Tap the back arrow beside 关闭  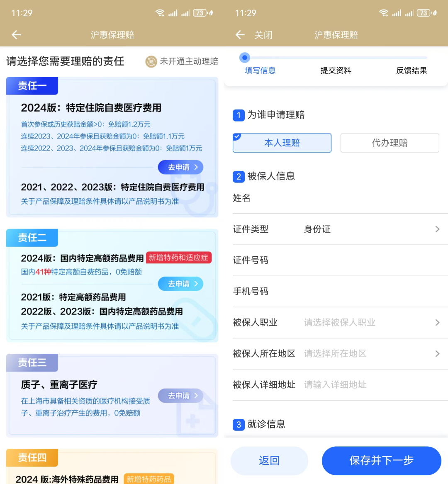click(x=240, y=34)
